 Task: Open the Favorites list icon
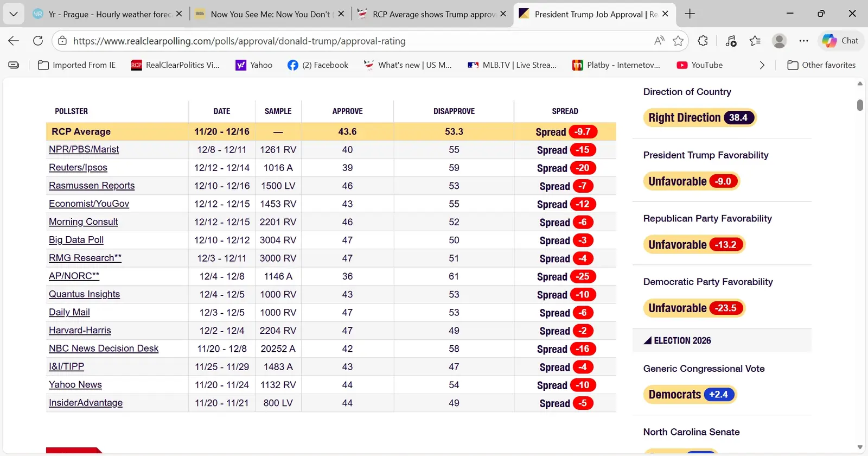click(755, 41)
